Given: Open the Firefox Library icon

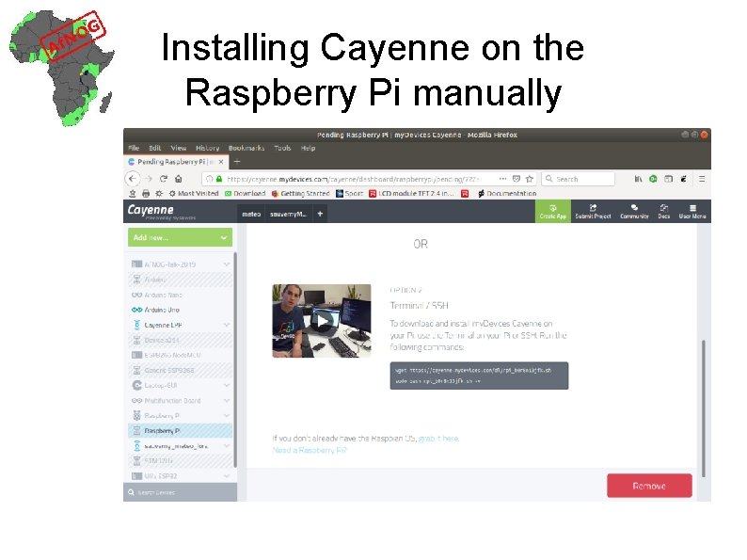Looking at the screenshot, I should [638, 179].
